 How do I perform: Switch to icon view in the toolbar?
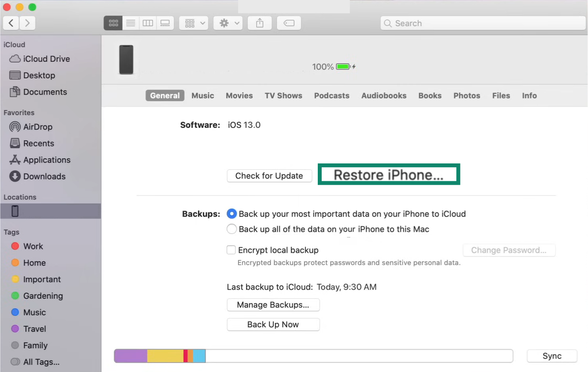click(113, 23)
